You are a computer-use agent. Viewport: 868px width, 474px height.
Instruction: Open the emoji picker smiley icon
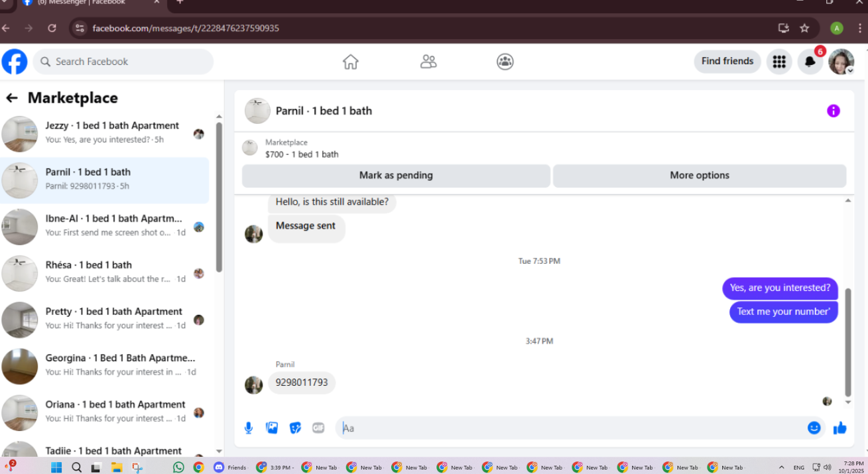(814, 428)
